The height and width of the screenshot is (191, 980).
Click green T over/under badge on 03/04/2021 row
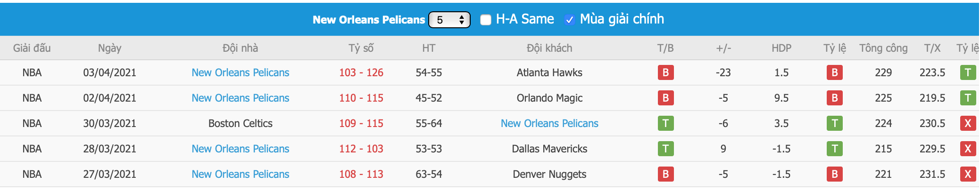tap(968, 72)
